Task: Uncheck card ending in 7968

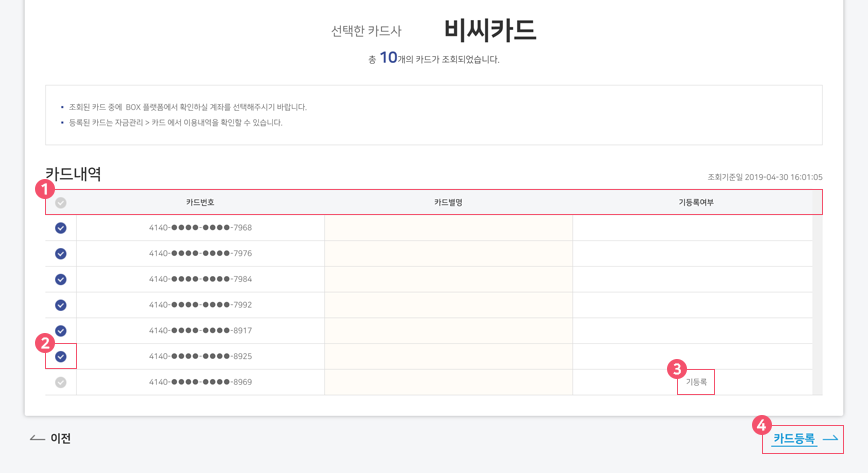Action: (x=61, y=228)
